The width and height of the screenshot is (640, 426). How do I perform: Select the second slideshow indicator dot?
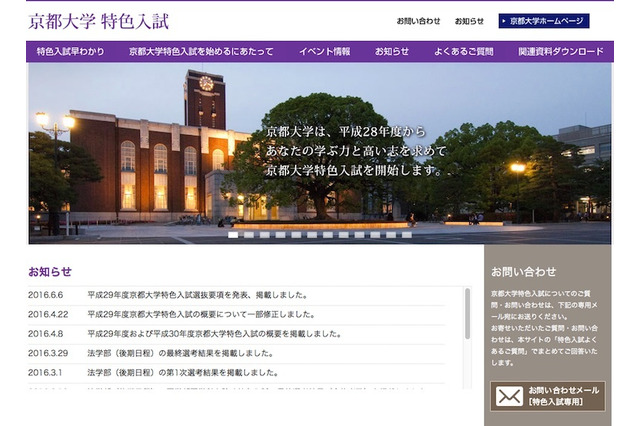[249, 235]
